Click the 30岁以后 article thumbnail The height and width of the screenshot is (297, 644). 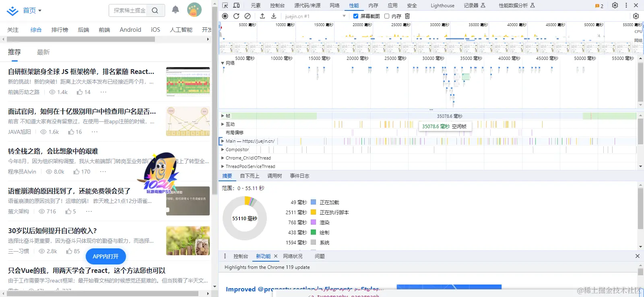pyautogui.click(x=188, y=241)
